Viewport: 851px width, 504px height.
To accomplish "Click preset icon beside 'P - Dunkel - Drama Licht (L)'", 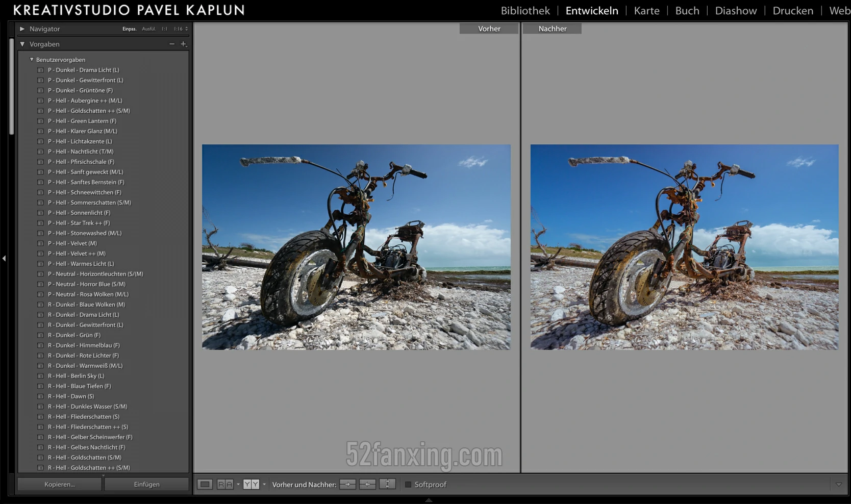I will [x=40, y=70].
